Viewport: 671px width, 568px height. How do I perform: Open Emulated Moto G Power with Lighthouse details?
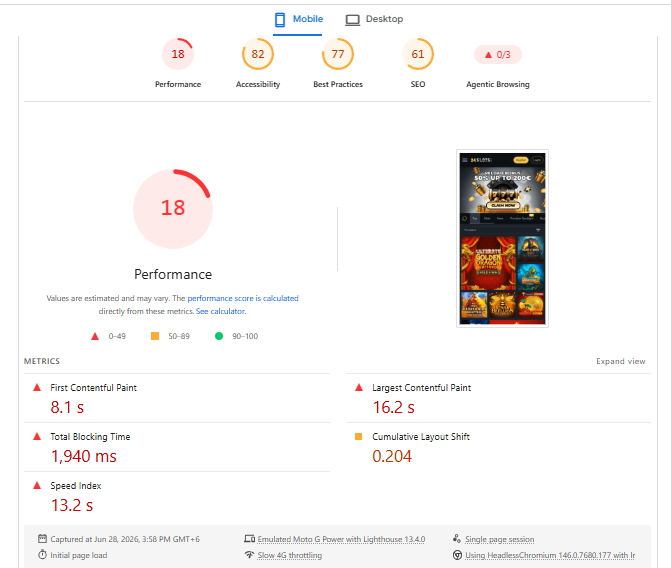point(341,539)
